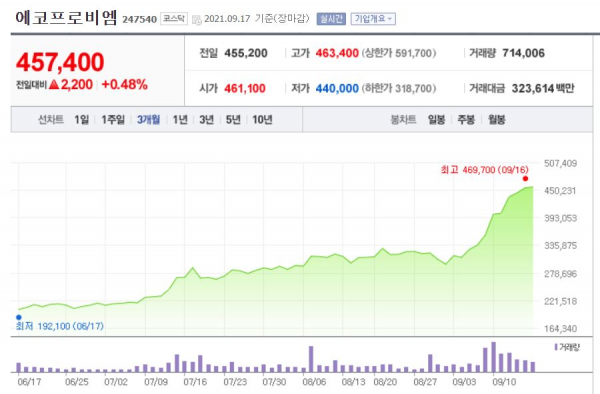Click the 거래량 value 714,006

(x=523, y=53)
